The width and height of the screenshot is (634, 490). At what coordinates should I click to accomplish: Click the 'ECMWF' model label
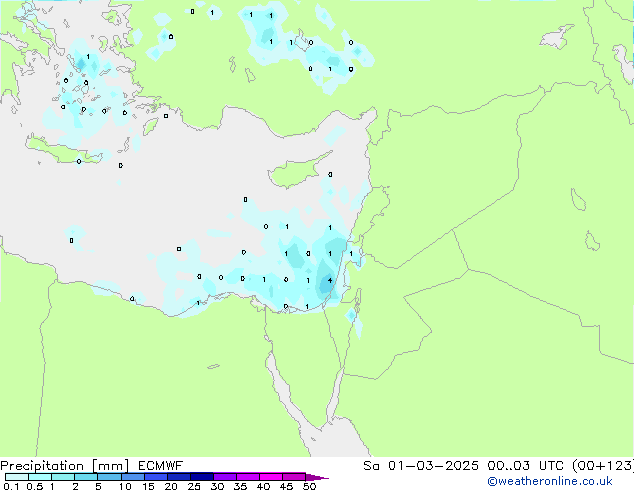tap(161, 466)
